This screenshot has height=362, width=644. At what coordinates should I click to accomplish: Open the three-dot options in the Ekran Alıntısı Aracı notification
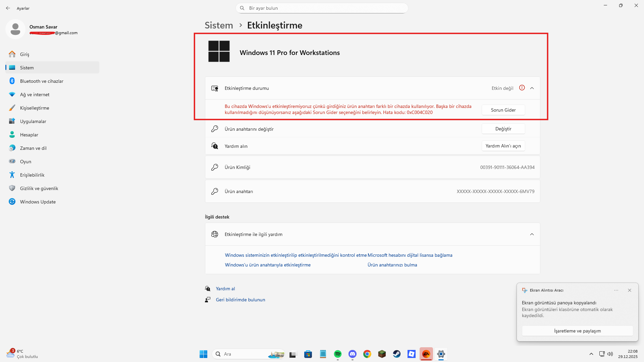[x=616, y=290]
